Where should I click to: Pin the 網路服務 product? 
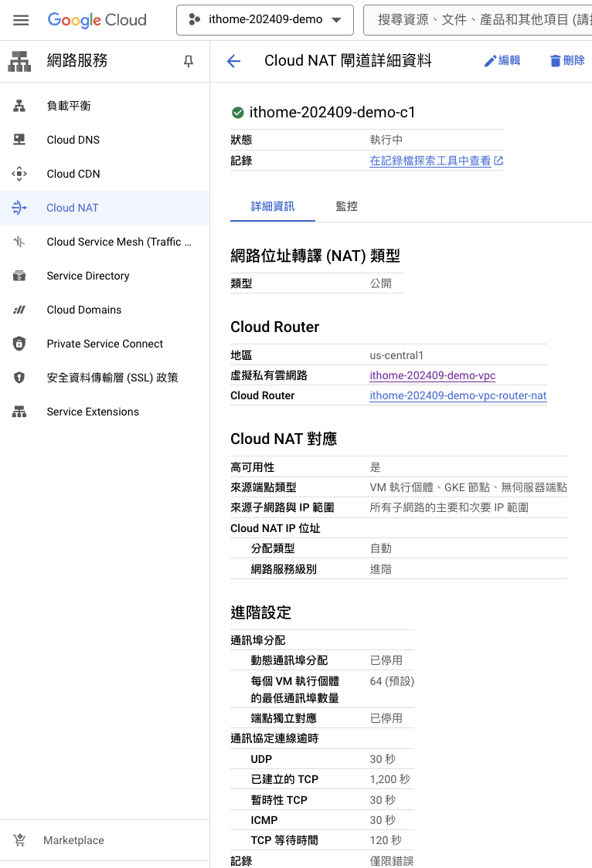[189, 61]
